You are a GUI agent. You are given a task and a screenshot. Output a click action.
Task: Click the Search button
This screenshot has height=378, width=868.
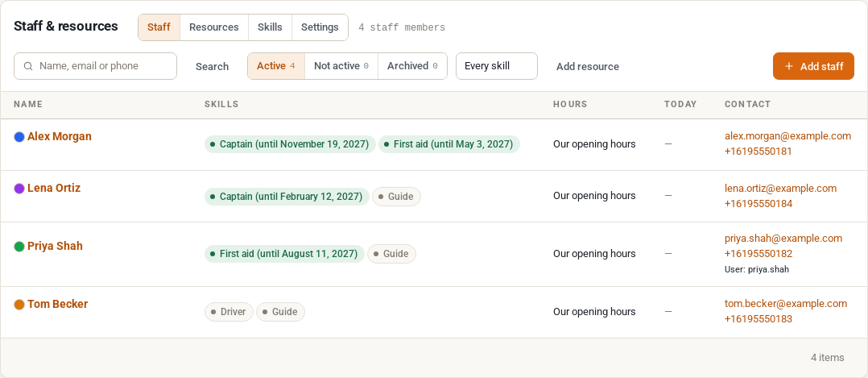click(x=212, y=67)
